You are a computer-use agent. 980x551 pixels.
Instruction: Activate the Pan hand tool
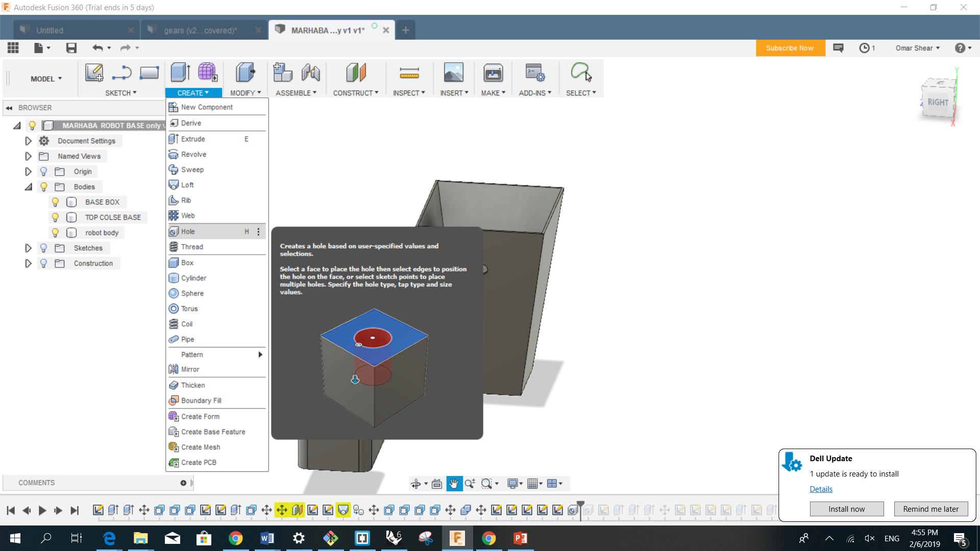pyautogui.click(x=454, y=484)
